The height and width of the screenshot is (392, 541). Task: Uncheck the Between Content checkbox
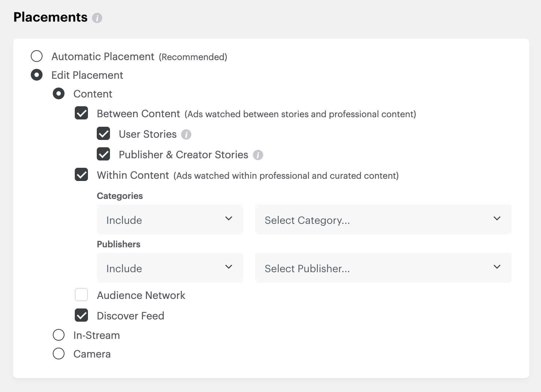(x=81, y=113)
